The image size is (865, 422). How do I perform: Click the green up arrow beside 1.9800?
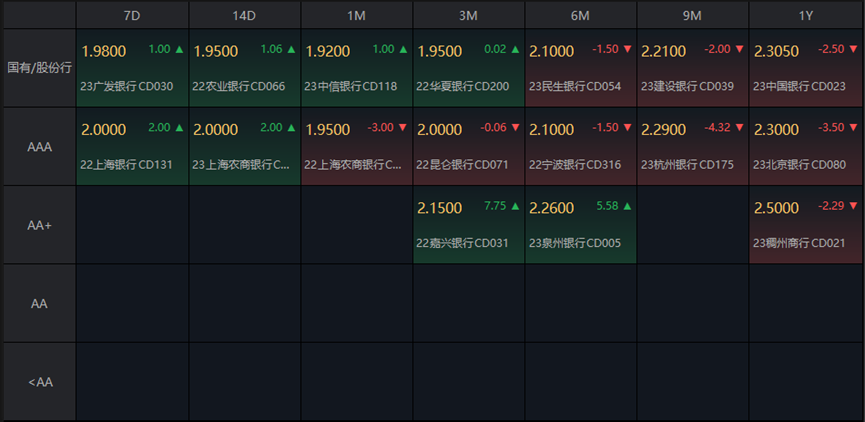pos(179,49)
